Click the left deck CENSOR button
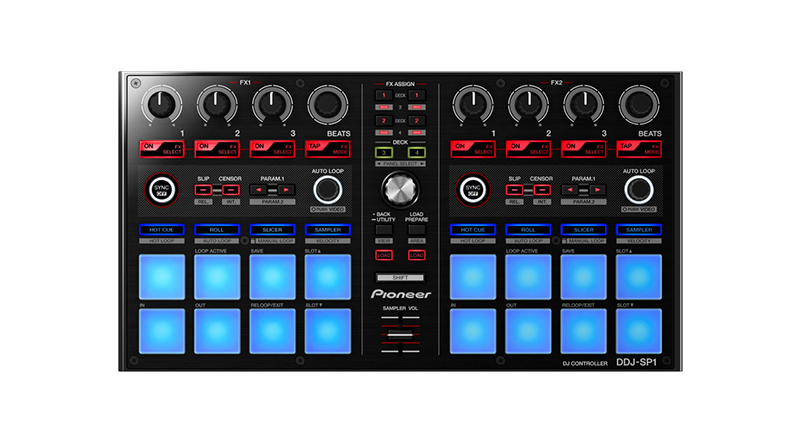 tap(231, 190)
